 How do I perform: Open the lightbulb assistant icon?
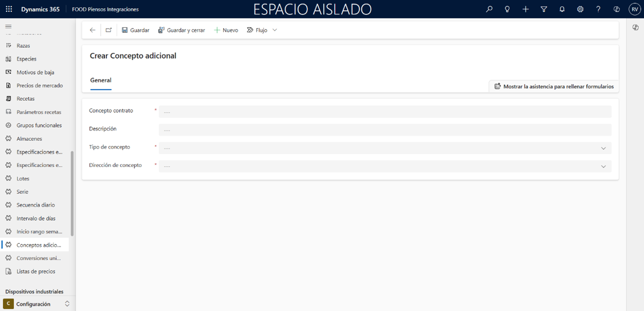[x=507, y=9]
